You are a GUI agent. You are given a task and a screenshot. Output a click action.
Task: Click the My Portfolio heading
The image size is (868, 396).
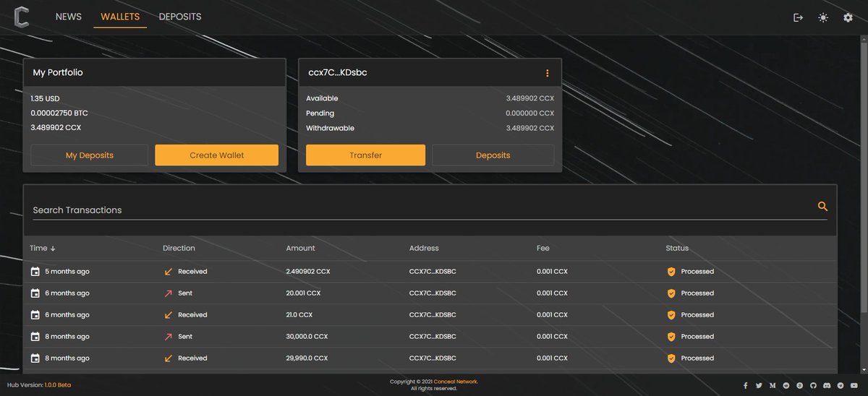pyautogui.click(x=58, y=73)
